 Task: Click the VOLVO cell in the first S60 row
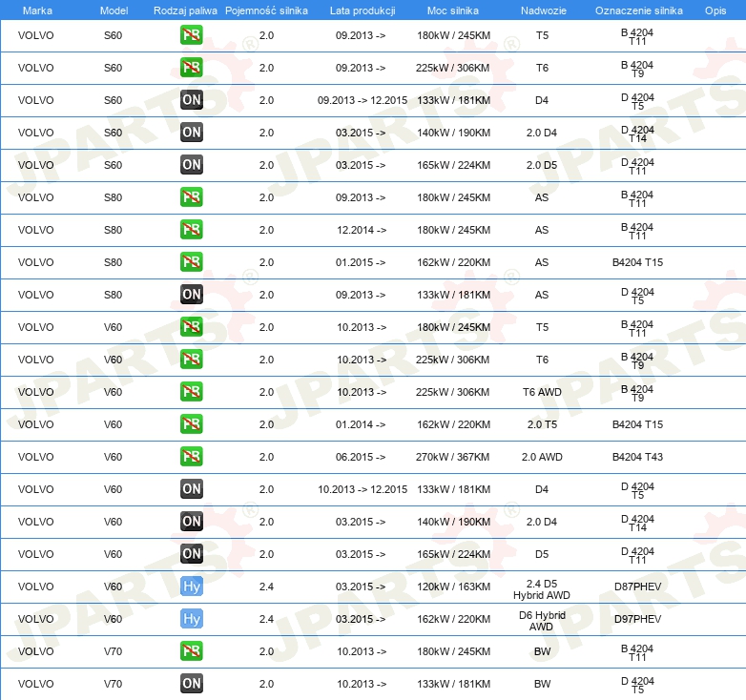click(36, 35)
